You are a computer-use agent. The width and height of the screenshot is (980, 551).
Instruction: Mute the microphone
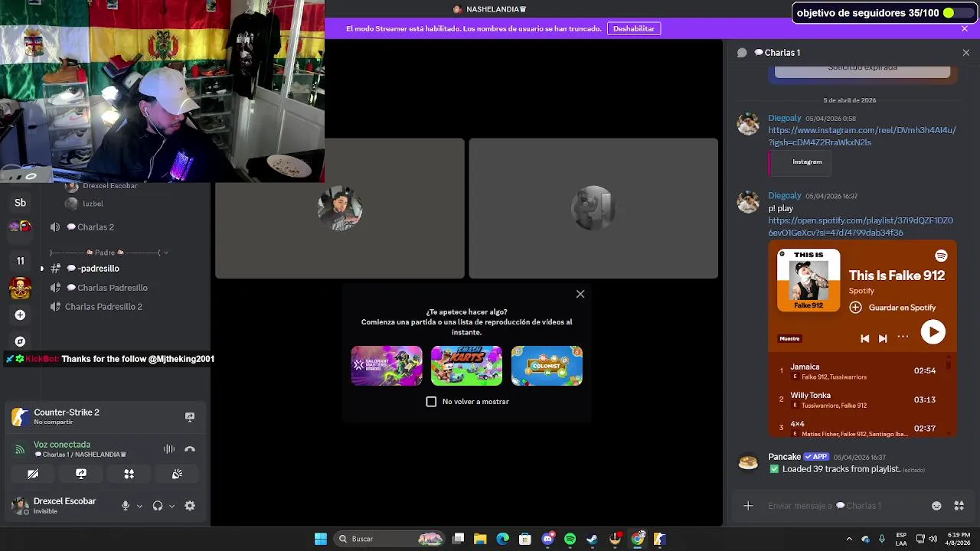coord(126,506)
